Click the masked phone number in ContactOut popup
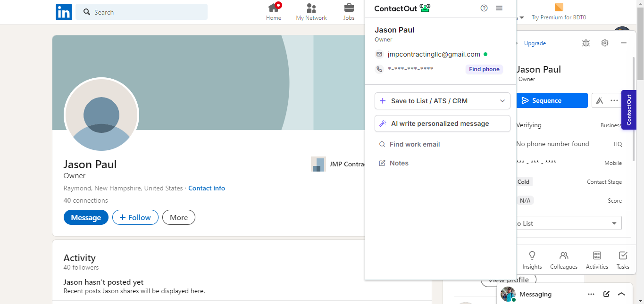644x304 pixels. tap(410, 69)
